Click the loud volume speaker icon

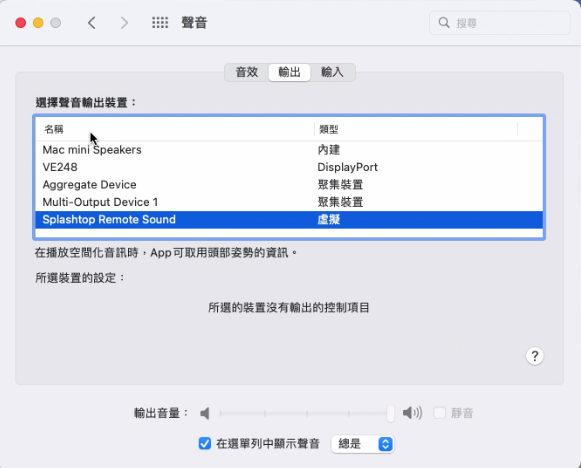pos(412,413)
